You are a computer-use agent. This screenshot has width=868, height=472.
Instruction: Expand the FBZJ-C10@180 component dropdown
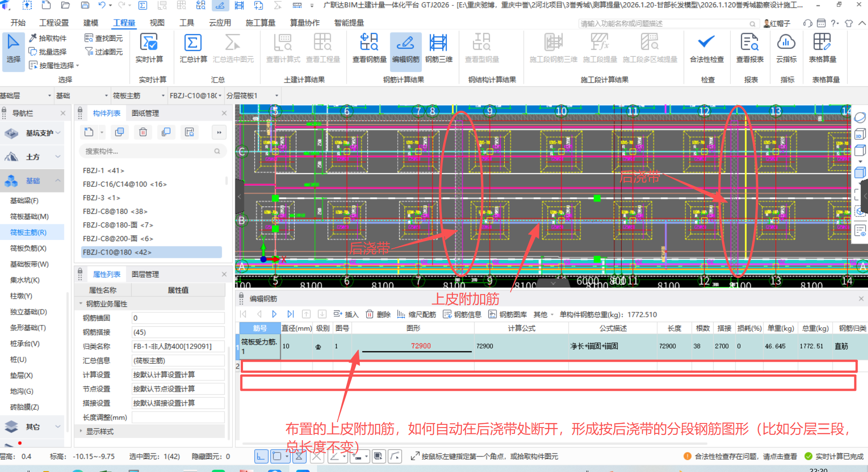219,95
